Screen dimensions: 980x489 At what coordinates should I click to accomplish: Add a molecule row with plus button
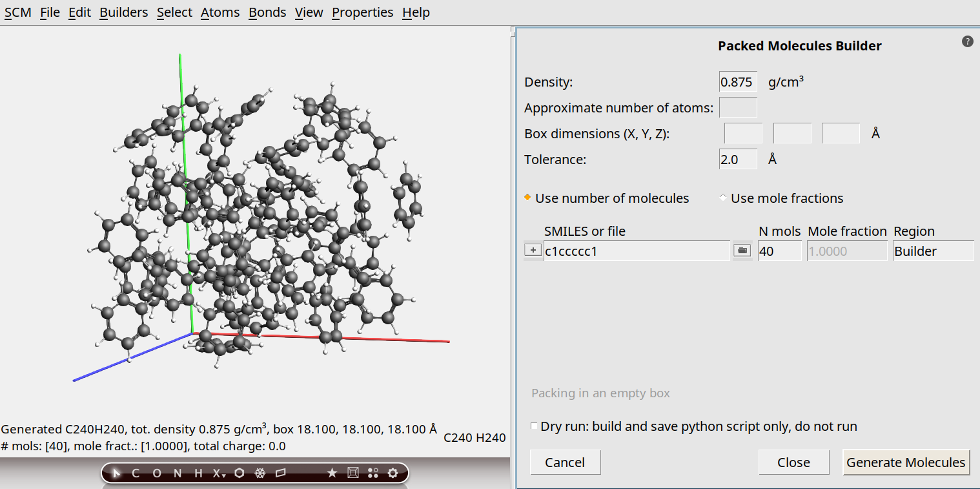coord(533,251)
